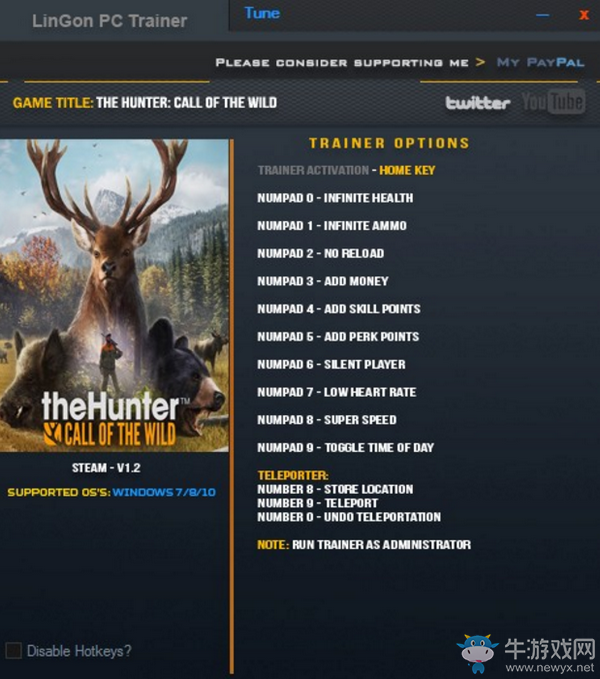Select 'Numpad 5 - Add Perk Points' option
Screen dimensions: 600x679
pyautogui.click(x=338, y=336)
